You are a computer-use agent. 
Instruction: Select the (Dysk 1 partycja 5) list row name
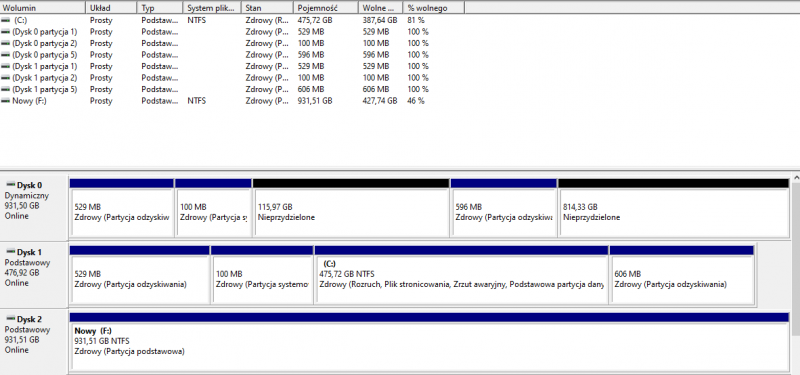point(44,89)
